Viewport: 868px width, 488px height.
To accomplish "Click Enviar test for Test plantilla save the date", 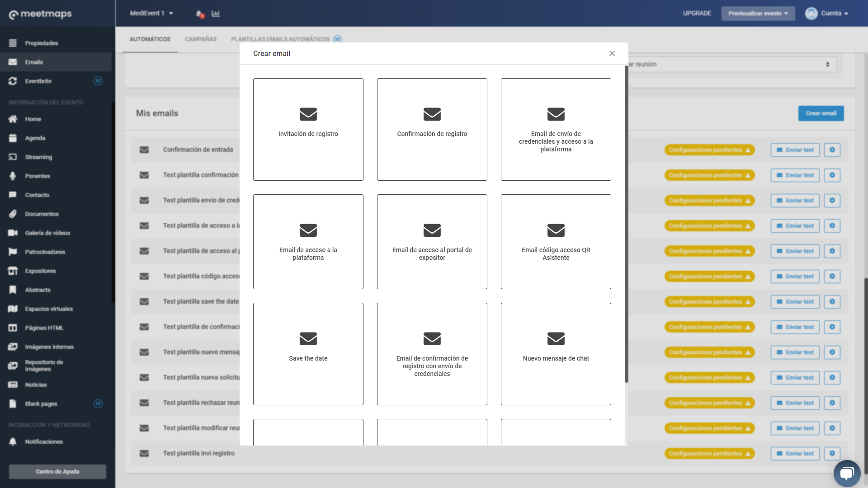I will tap(795, 302).
